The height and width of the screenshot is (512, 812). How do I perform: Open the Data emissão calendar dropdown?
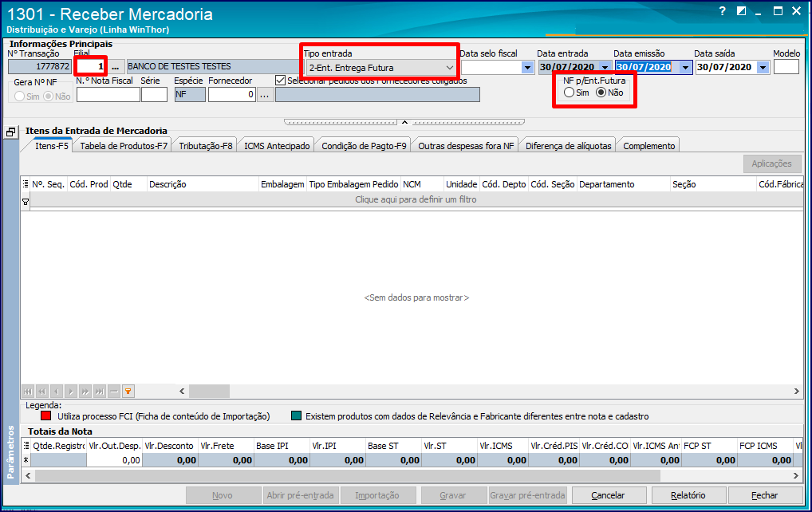point(685,67)
